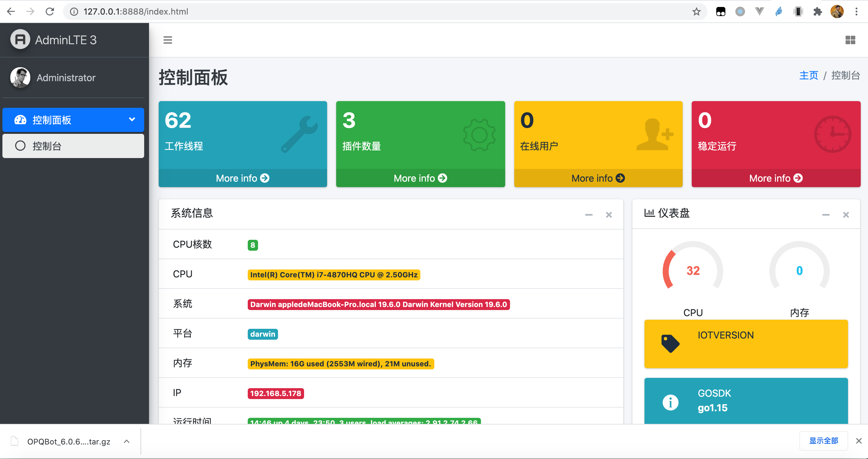The width and height of the screenshot is (868, 459).
Task: Open the Chrome three-dot menu
Action: pos(856,12)
